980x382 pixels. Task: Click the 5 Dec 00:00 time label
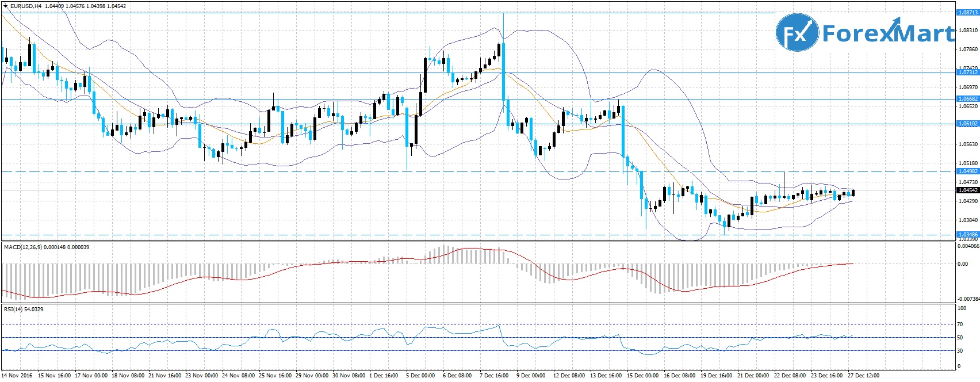pyautogui.click(x=420, y=376)
